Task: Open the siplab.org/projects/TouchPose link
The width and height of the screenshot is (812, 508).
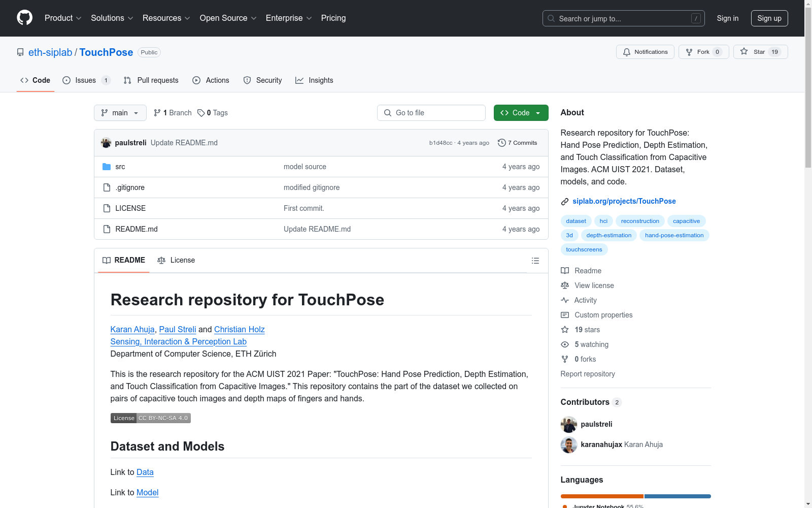Action: pyautogui.click(x=624, y=201)
